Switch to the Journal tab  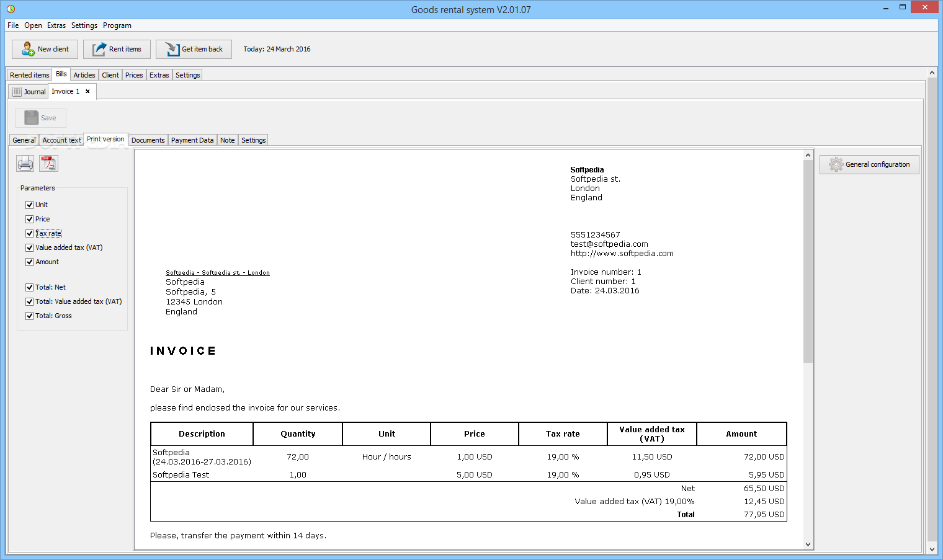(x=29, y=92)
